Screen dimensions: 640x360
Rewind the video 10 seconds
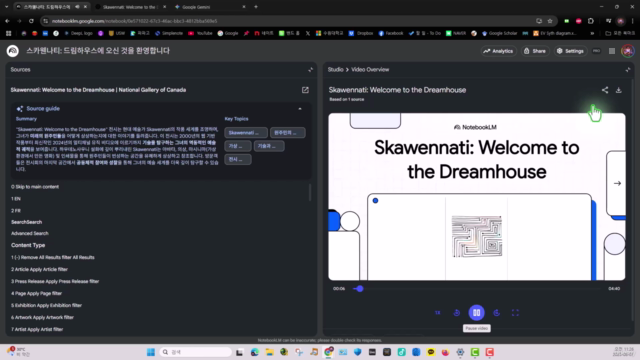point(457,313)
